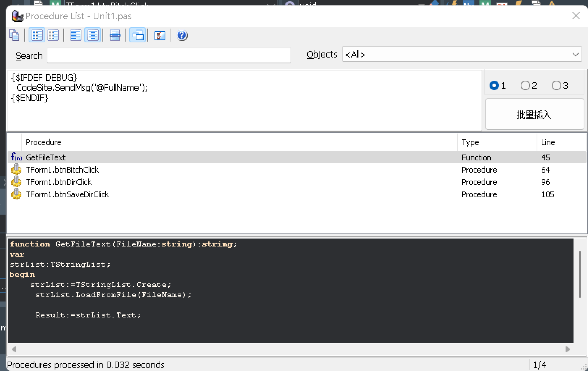Open options via the checklist icon
Image resolution: width=588 pixels, height=371 pixels.
pos(160,35)
